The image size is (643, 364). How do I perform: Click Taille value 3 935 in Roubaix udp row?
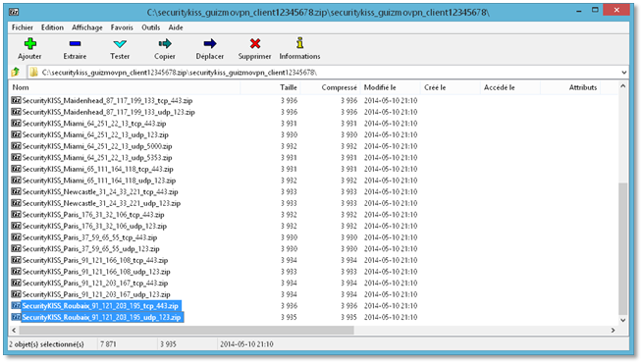click(x=289, y=317)
